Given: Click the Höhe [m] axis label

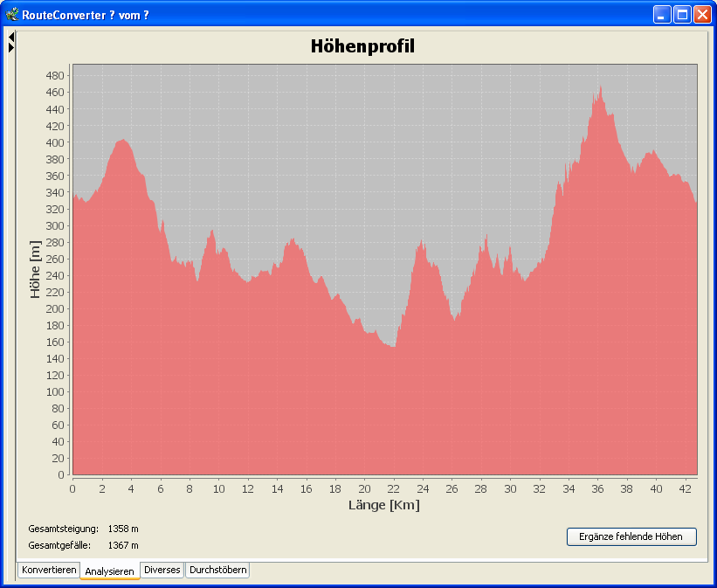Looking at the screenshot, I should 36,270.
